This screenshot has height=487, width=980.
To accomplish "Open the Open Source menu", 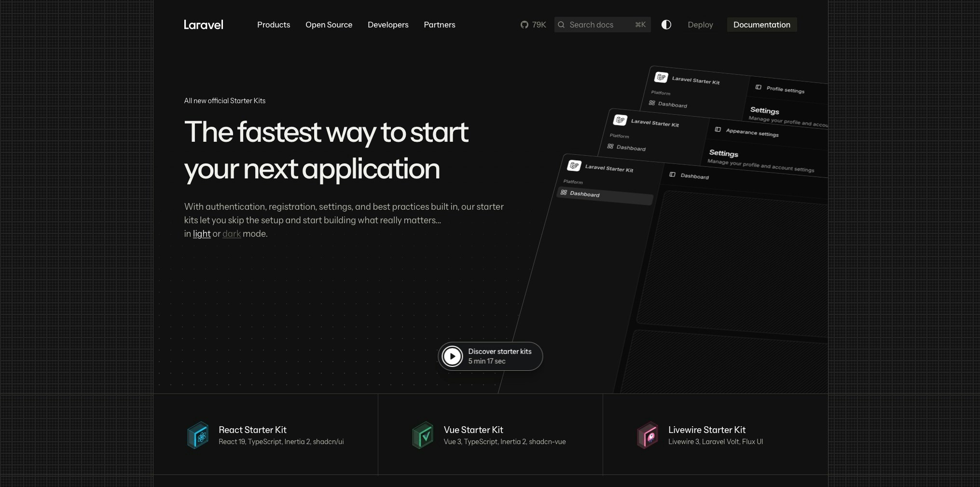I will 329,25.
